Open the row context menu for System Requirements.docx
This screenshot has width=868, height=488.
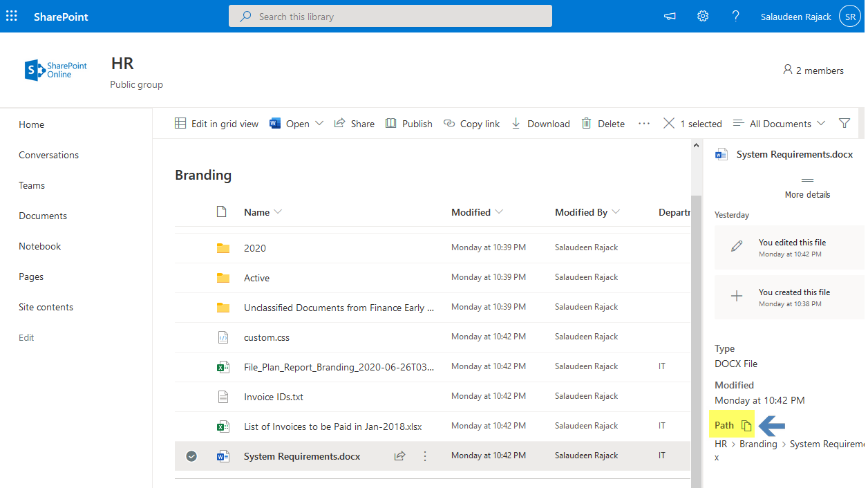424,456
